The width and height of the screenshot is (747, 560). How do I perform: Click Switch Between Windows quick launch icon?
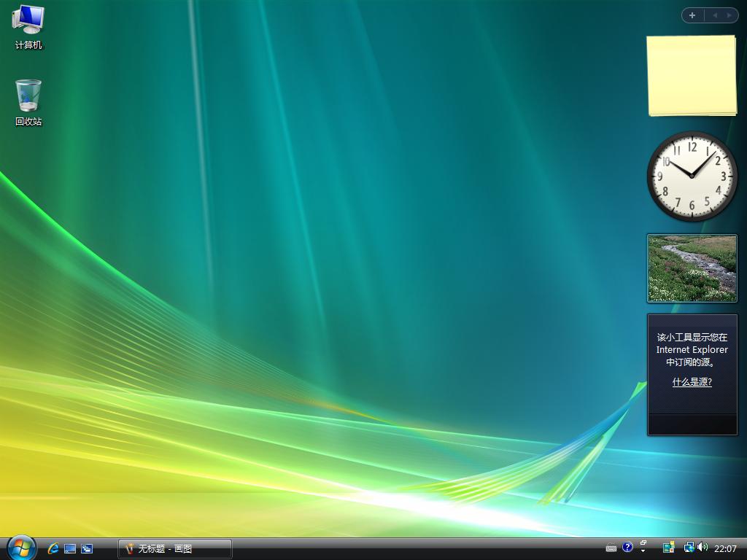pyautogui.click(x=87, y=548)
